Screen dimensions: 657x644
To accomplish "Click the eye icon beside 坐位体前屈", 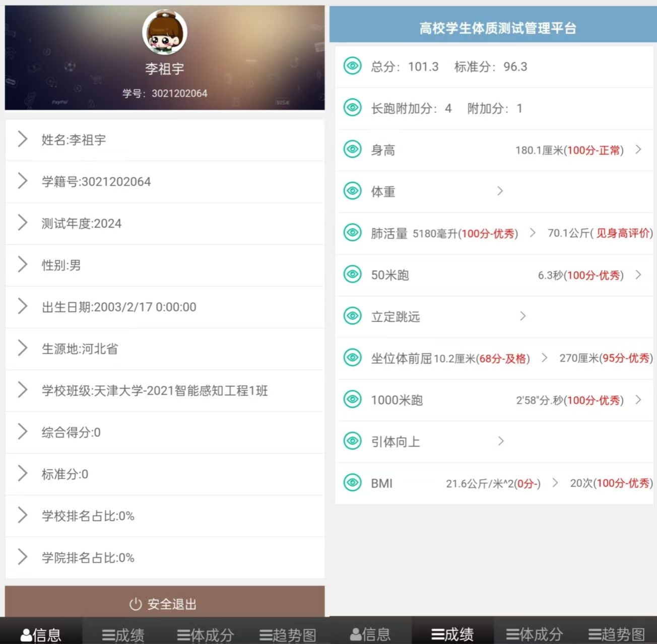I will click(x=353, y=359).
